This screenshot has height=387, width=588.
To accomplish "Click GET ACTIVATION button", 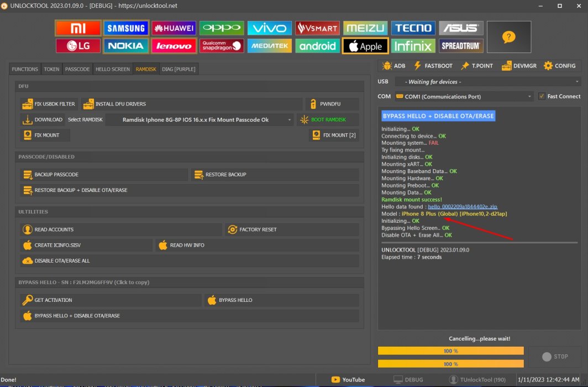I will click(x=111, y=300).
